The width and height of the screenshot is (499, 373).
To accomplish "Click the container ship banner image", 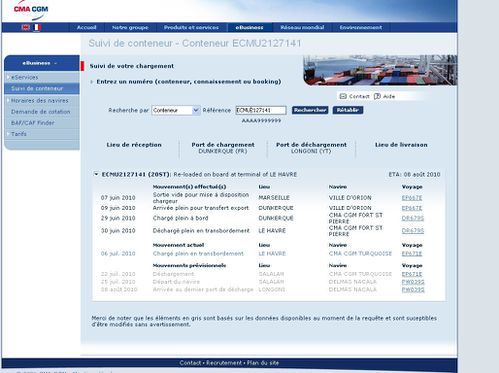I will (380, 70).
